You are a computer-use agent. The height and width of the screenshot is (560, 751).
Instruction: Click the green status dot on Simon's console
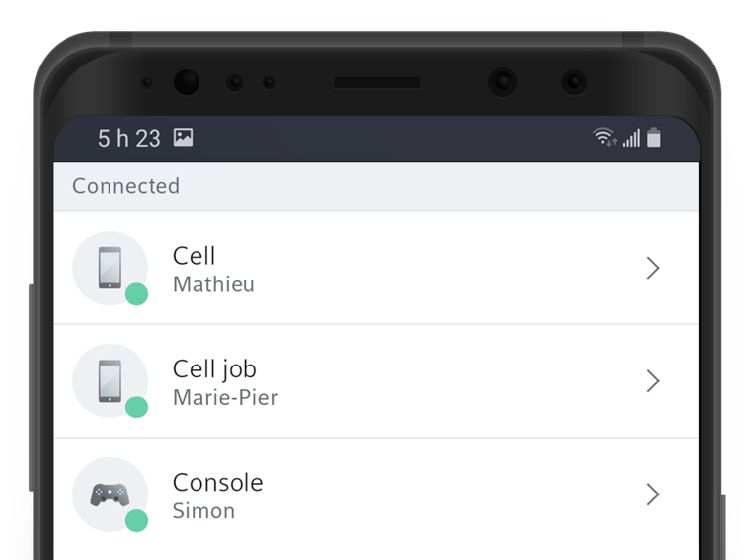coord(137,520)
